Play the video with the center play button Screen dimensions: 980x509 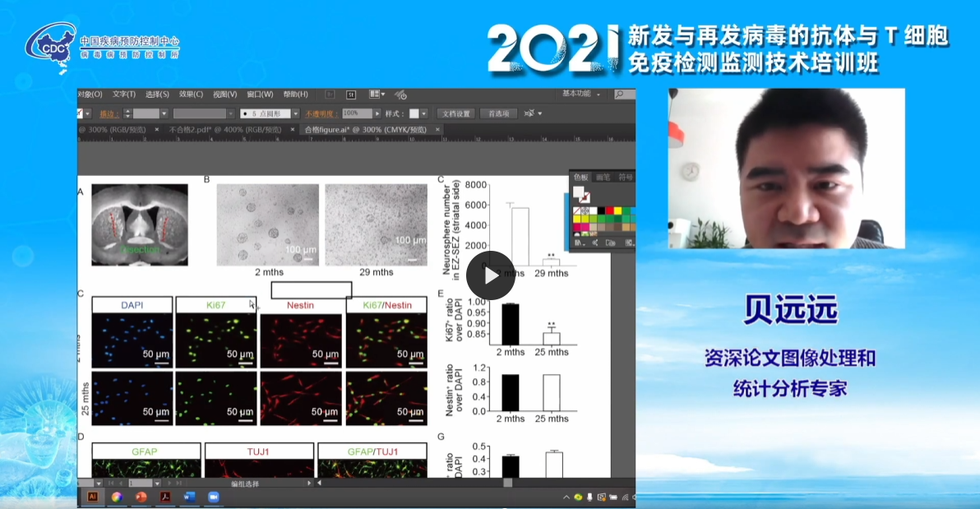tap(491, 275)
